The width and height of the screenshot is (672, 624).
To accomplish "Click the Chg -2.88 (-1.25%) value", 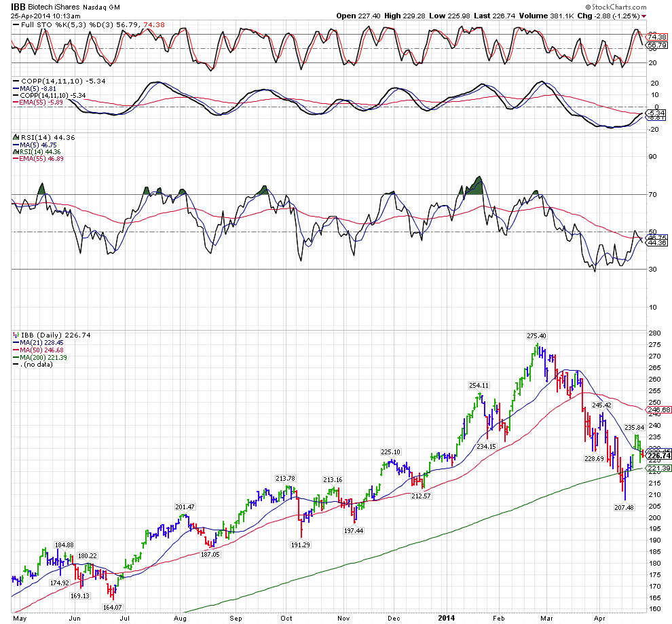I will pyautogui.click(x=609, y=16).
